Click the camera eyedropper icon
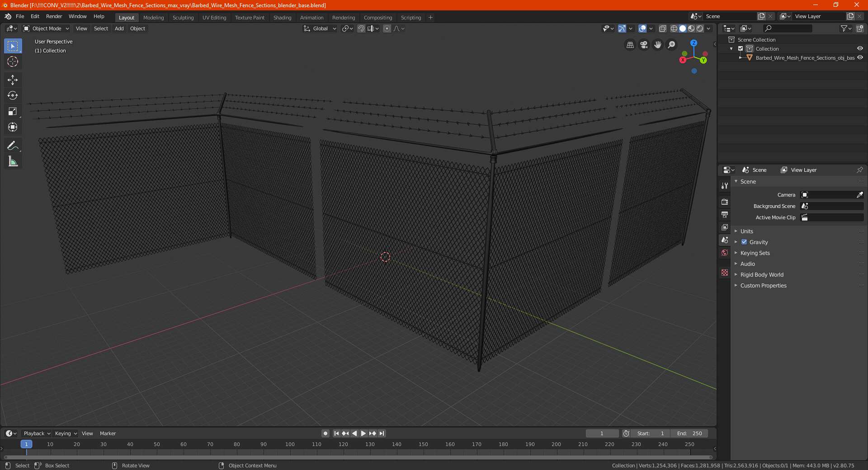This screenshot has width=868, height=470. [x=859, y=195]
